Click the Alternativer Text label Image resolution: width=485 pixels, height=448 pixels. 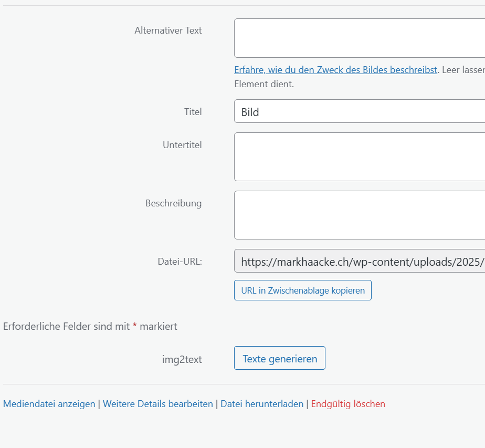[168, 30]
